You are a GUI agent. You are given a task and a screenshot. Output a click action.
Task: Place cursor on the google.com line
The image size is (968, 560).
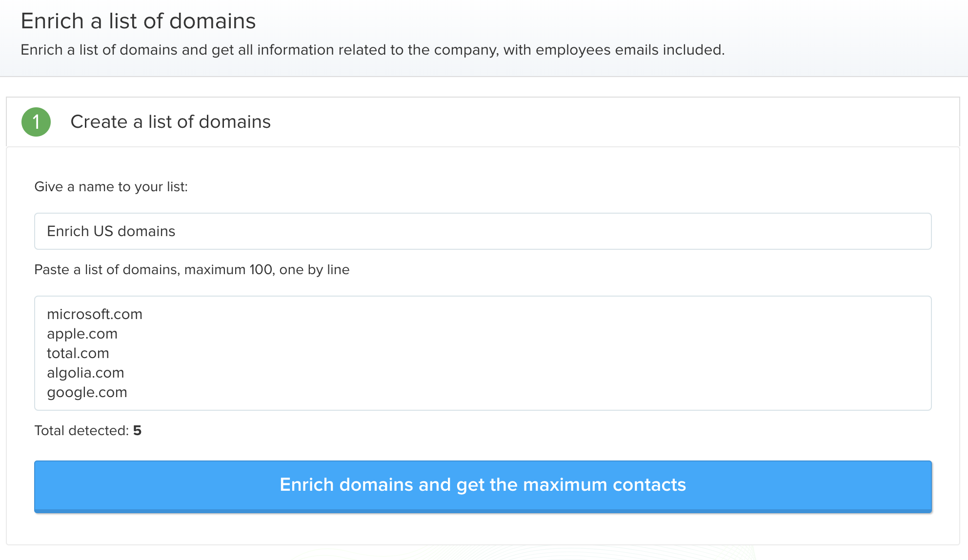tap(87, 393)
